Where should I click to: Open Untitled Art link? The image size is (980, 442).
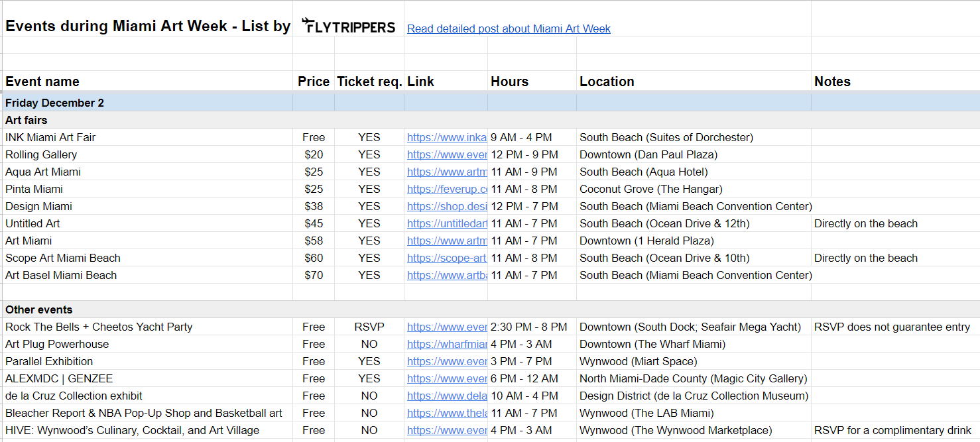click(x=447, y=223)
